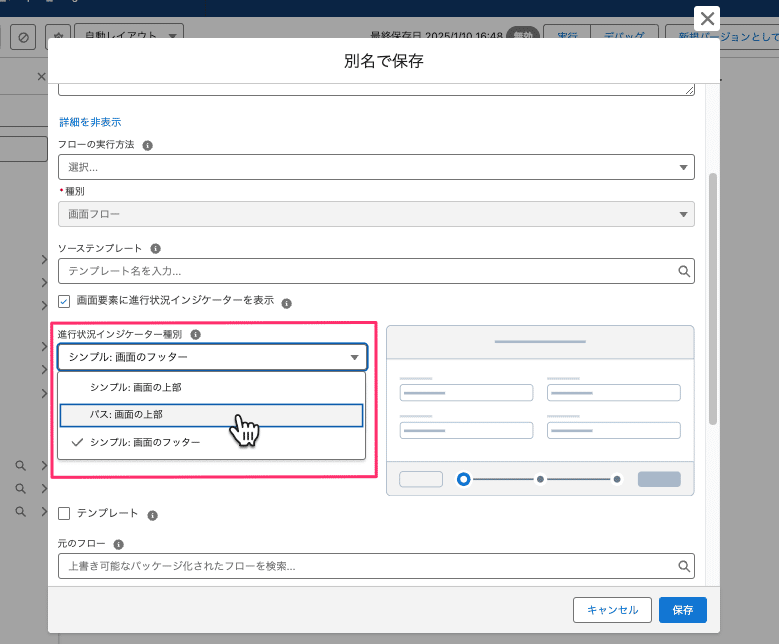Click info icon beside 画面要素に進行状況インジケーターを表示
The width and height of the screenshot is (779, 644).
click(287, 304)
